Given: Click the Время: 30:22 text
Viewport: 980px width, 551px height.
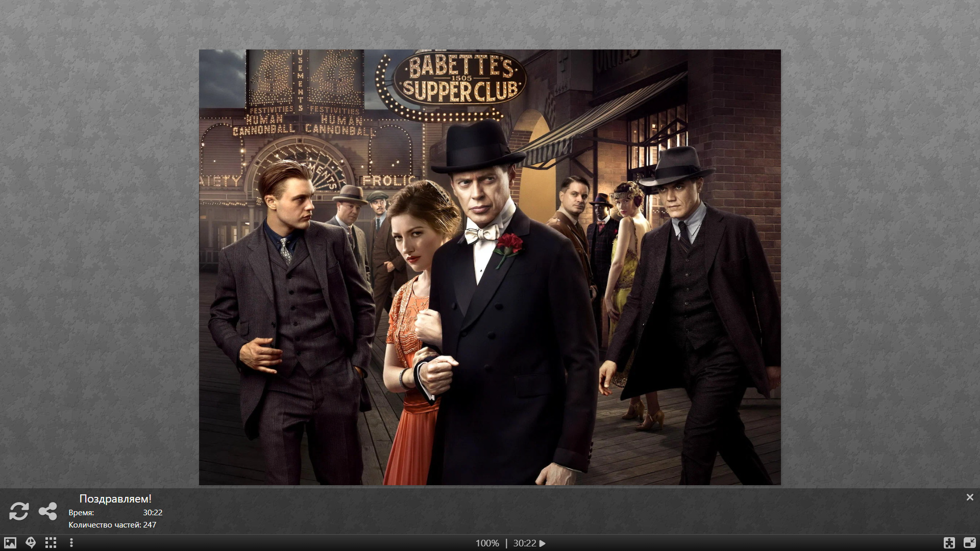Looking at the screenshot, I should [115, 512].
